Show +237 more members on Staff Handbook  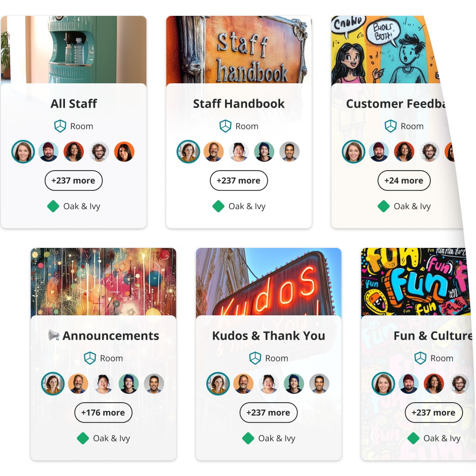(x=238, y=180)
